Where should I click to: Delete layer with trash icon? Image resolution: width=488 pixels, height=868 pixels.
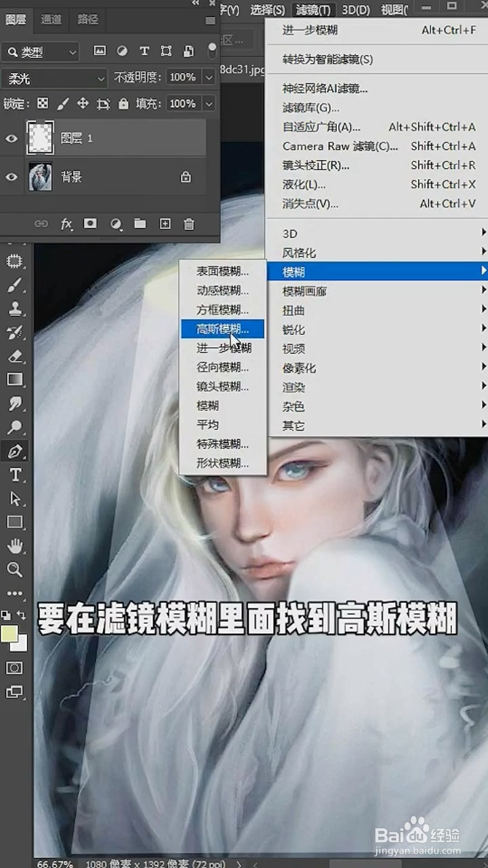click(189, 224)
